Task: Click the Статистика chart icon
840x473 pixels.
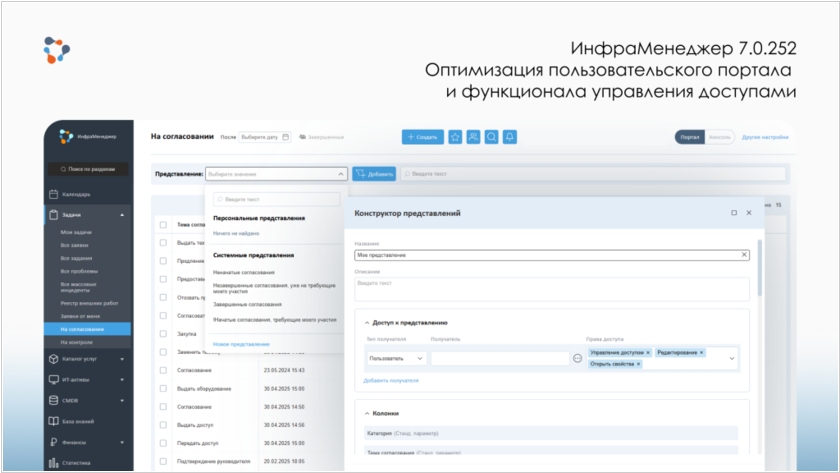Action: point(54,463)
